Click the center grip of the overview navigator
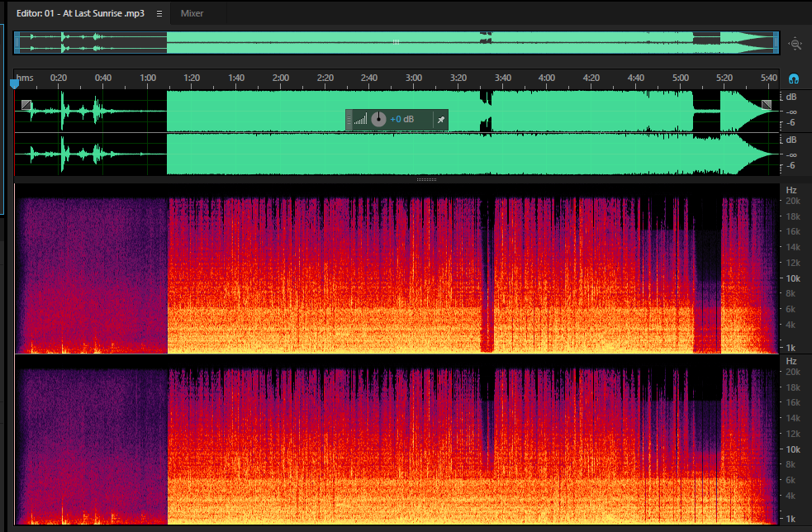This screenshot has height=532, width=812. [397, 42]
